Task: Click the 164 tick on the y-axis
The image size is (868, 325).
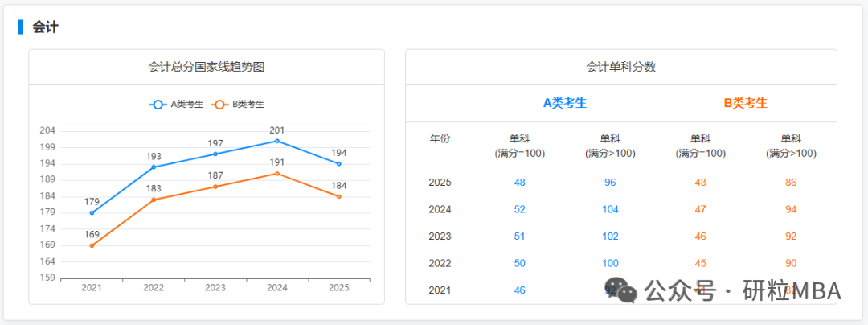Action: coord(47,261)
